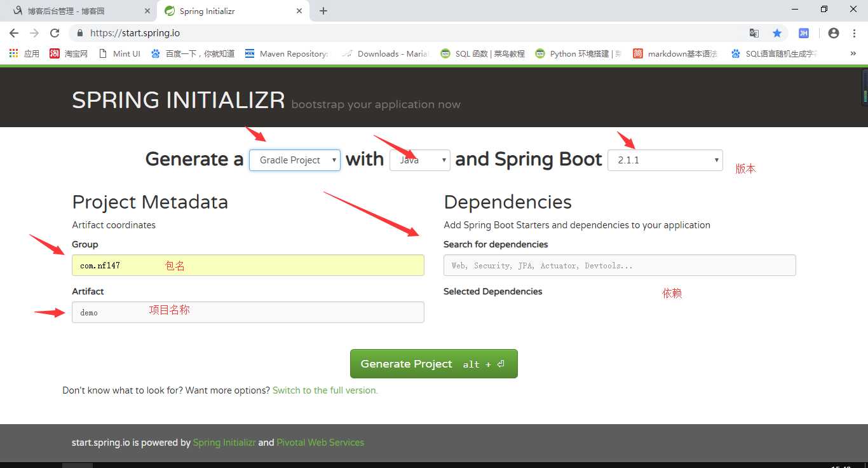Click the SPRING INITIALIZR header title

pos(179,100)
